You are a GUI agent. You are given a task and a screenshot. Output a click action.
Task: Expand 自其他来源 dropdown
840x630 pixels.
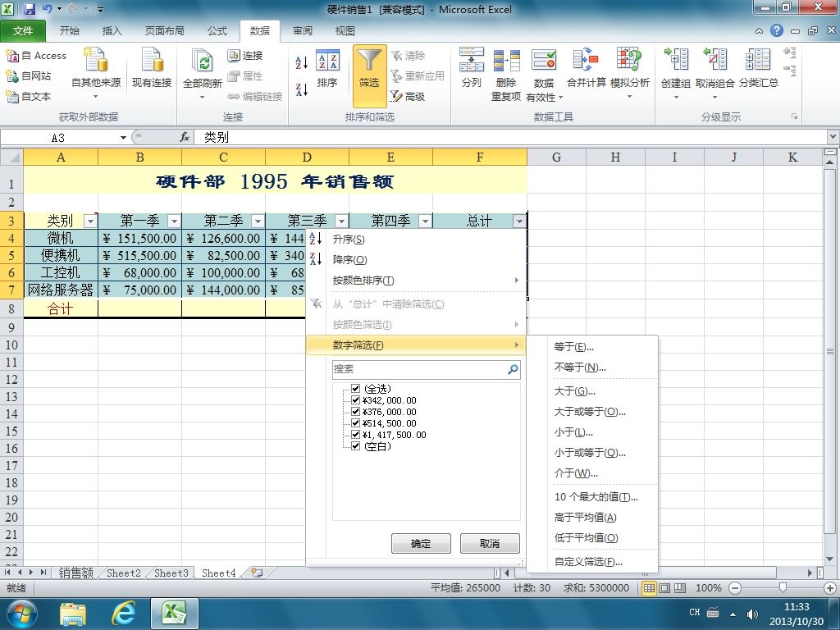click(x=96, y=97)
